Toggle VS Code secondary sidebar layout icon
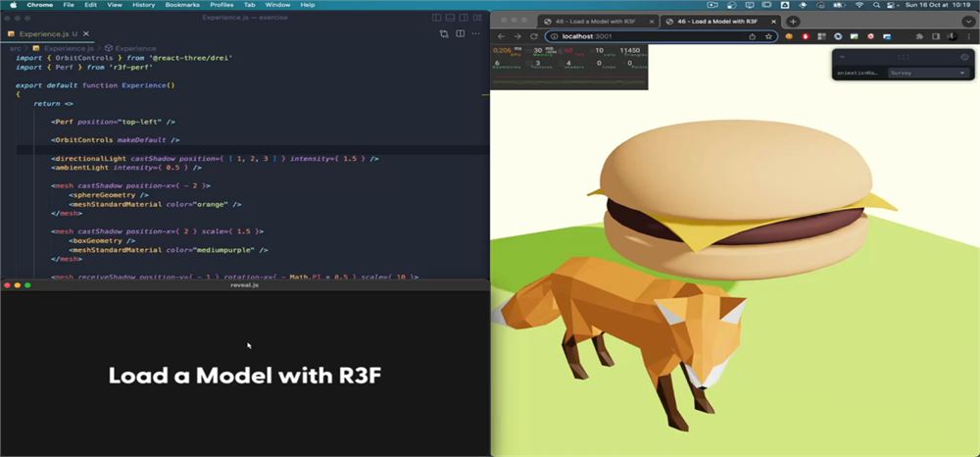Viewport: 980px width, 457px height. pyautogui.click(x=465, y=18)
